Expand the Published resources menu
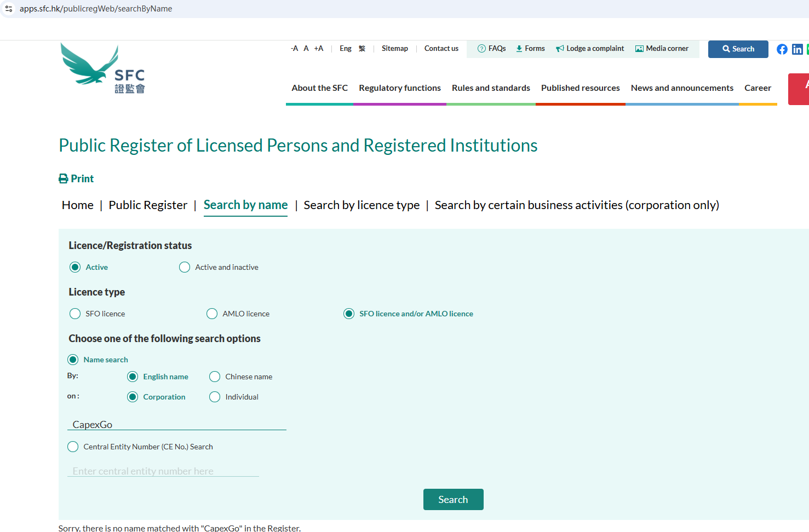Screen dimensions: 809x532 click(x=580, y=88)
